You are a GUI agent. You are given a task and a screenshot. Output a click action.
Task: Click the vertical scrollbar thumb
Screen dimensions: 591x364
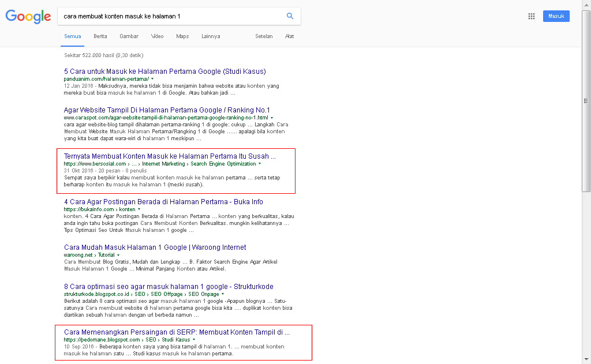coord(586,101)
